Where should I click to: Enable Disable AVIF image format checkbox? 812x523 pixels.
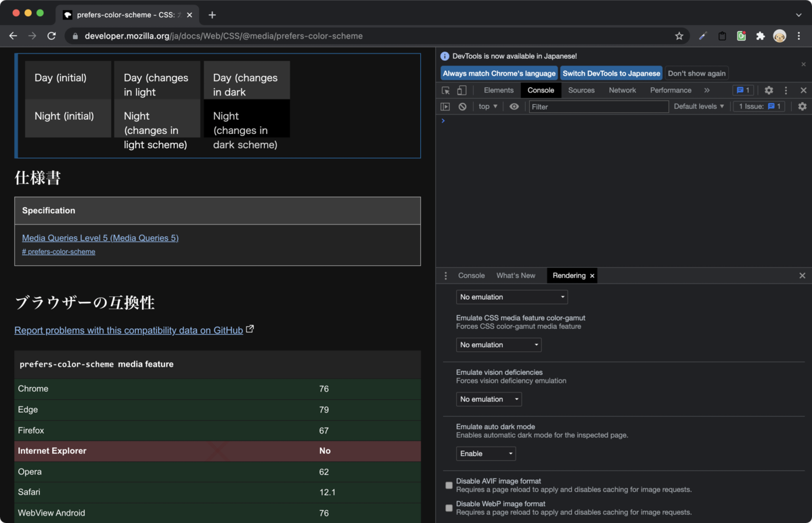point(449,485)
